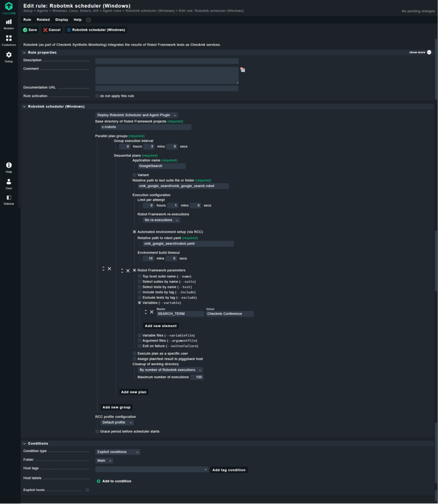Open the Related menu

(43, 19)
